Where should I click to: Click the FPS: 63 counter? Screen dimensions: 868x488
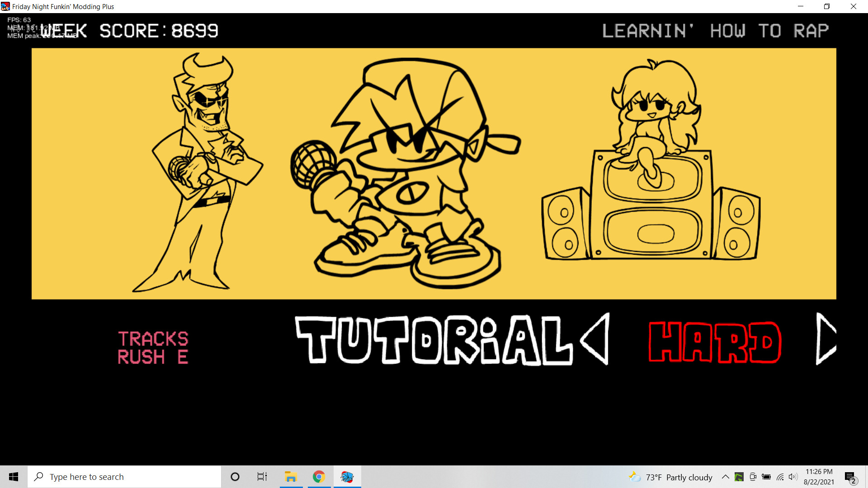click(19, 20)
